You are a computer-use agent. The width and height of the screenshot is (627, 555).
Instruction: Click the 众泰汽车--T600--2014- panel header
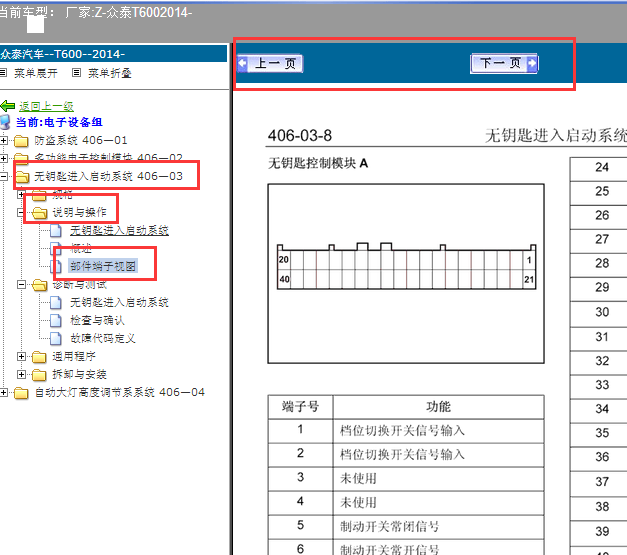click(x=114, y=54)
